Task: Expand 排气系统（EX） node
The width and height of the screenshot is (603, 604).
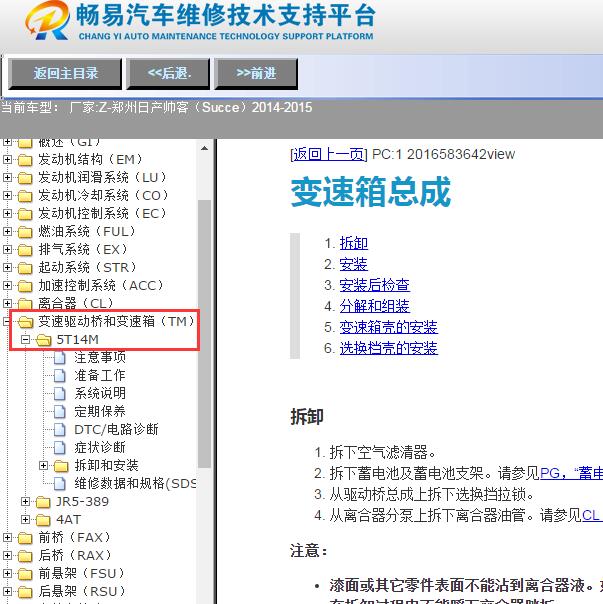Action: point(7,249)
